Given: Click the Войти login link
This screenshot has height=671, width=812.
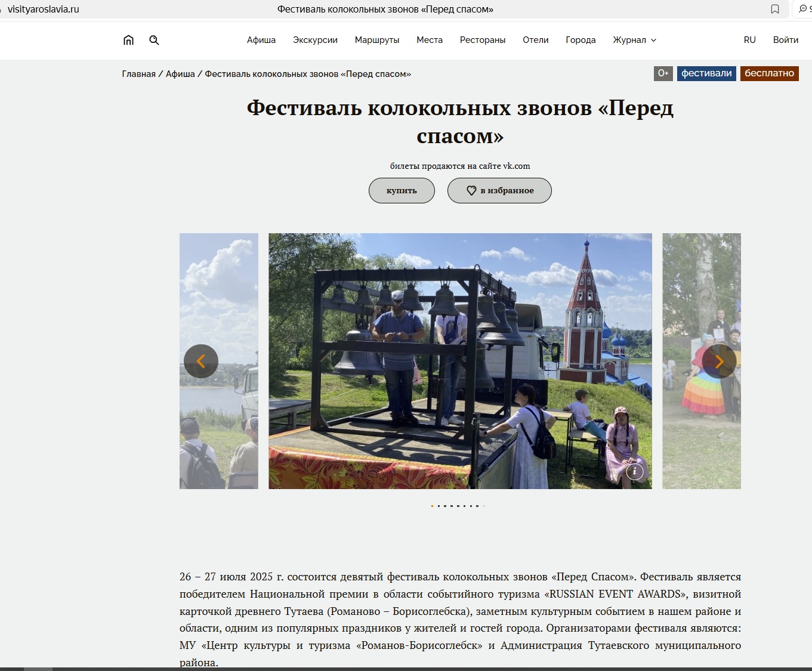Looking at the screenshot, I should (x=785, y=40).
